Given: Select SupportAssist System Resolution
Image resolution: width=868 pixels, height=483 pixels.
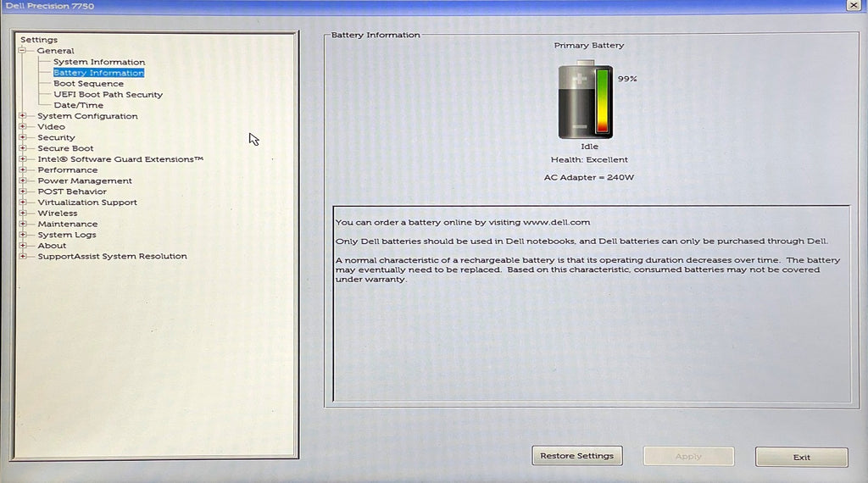Looking at the screenshot, I should click(x=112, y=257).
